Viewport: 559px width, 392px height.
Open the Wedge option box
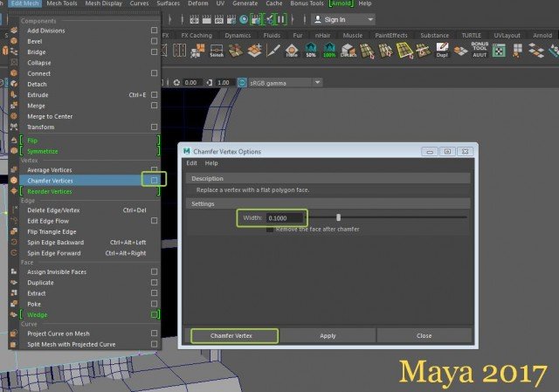(154, 314)
